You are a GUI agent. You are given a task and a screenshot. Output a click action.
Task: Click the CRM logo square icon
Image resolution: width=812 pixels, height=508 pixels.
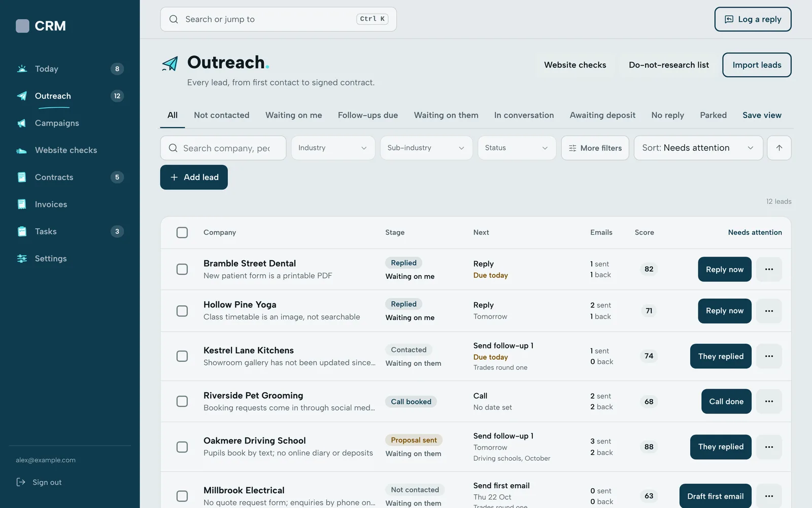[22, 26]
